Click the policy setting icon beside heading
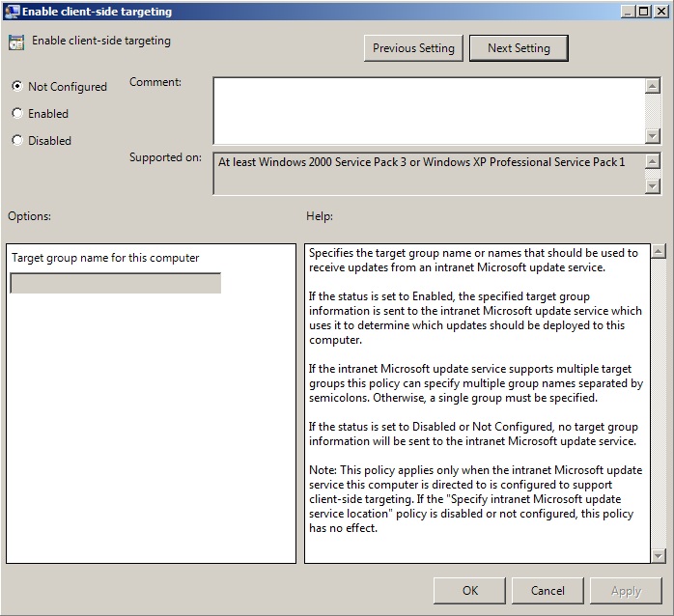The height and width of the screenshot is (616, 674). 16,42
